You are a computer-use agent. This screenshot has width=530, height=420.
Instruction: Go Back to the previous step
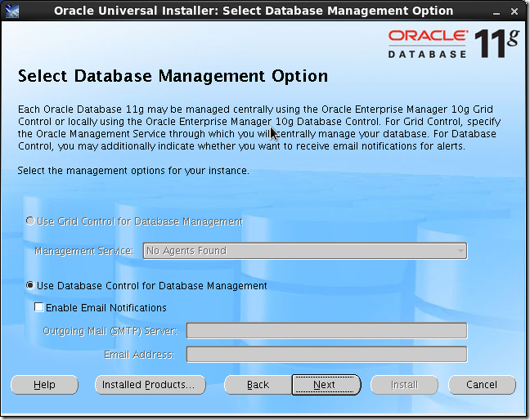pyautogui.click(x=258, y=385)
